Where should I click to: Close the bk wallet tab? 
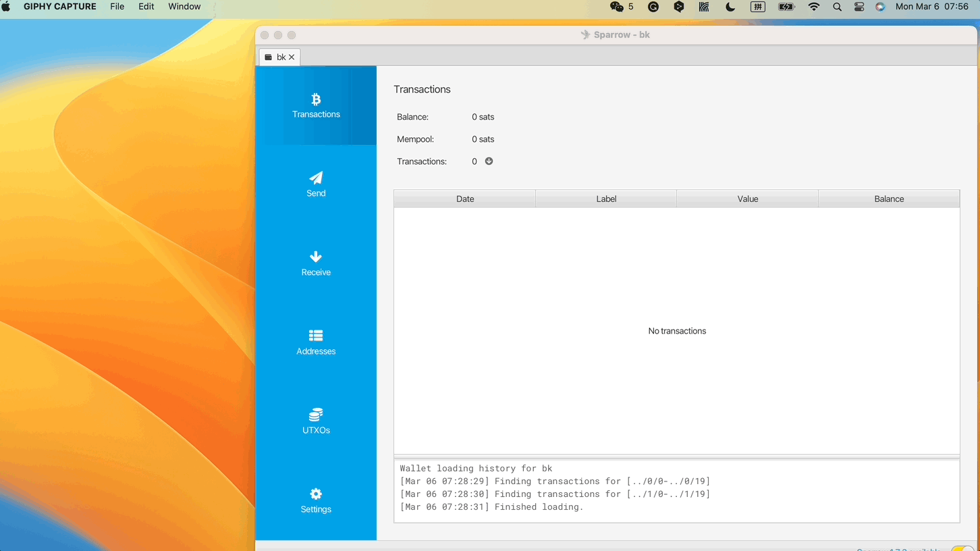[292, 57]
